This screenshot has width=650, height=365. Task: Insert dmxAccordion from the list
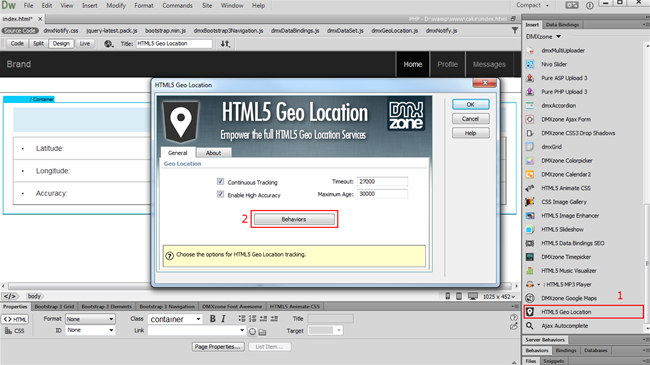(x=558, y=105)
